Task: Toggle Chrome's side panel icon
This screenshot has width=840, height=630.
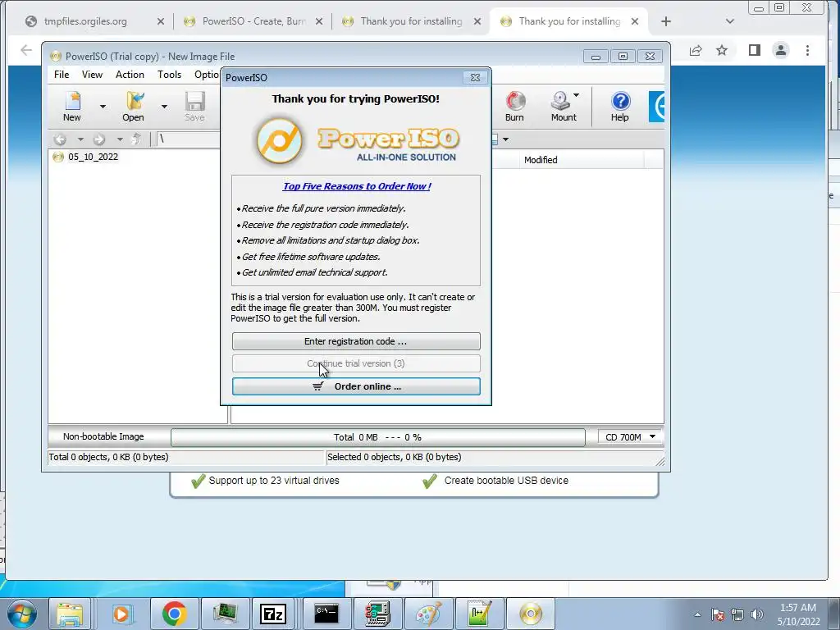Action: pos(755,50)
